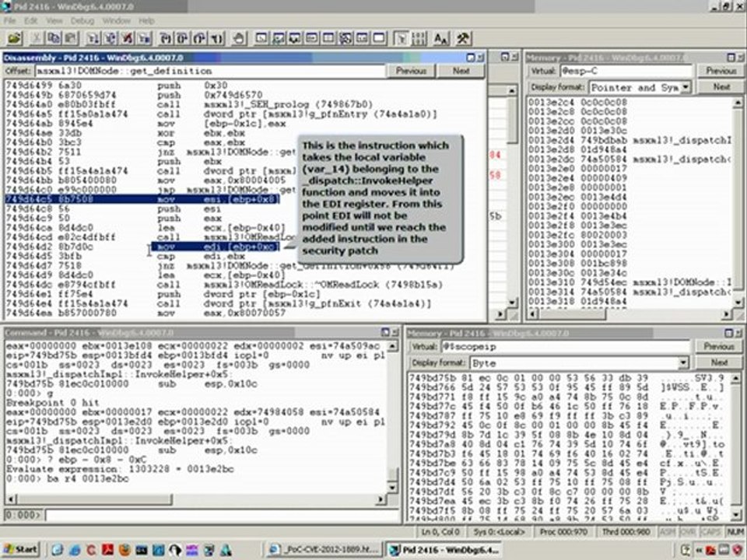Open the Watch window via toolbar icon

(279, 39)
